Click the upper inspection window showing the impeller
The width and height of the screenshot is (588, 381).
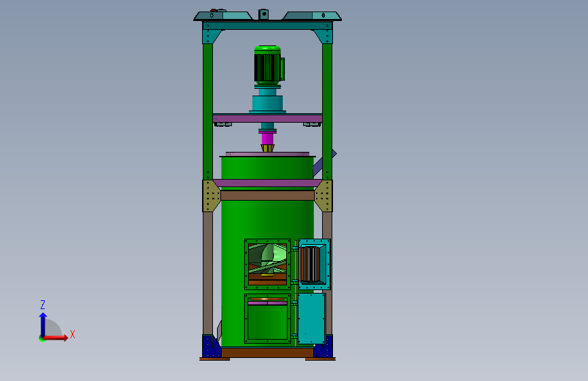(x=267, y=264)
